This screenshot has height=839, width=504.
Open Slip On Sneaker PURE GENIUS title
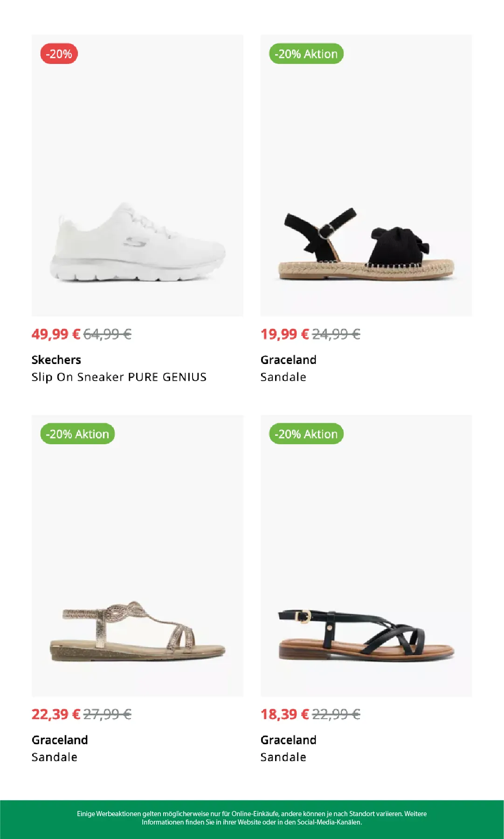[x=119, y=377]
